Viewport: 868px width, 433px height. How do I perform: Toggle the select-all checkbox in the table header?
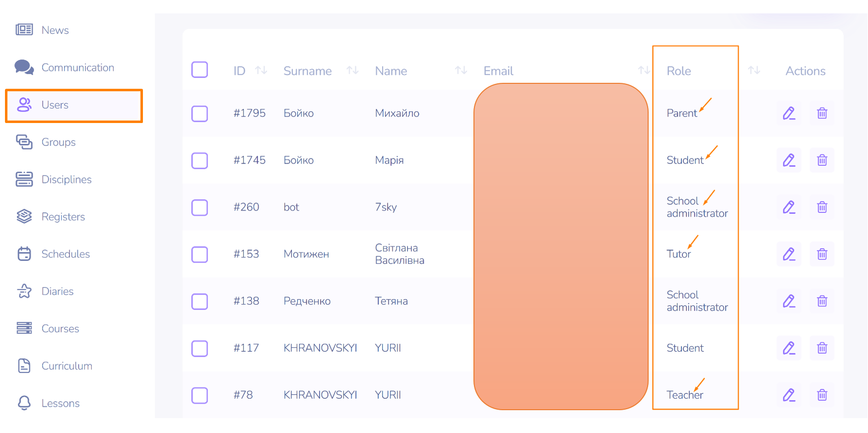tap(200, 70)
